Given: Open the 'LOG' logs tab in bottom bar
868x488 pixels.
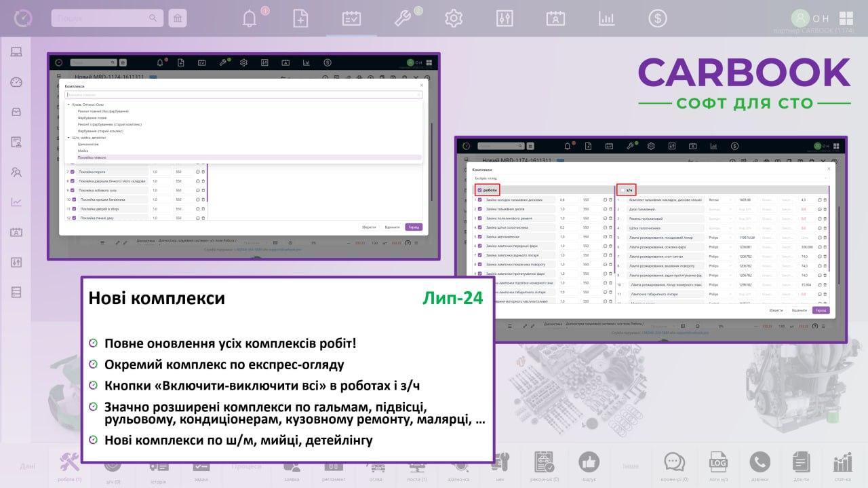Looking at the screenshot, I should coord(718,463).
